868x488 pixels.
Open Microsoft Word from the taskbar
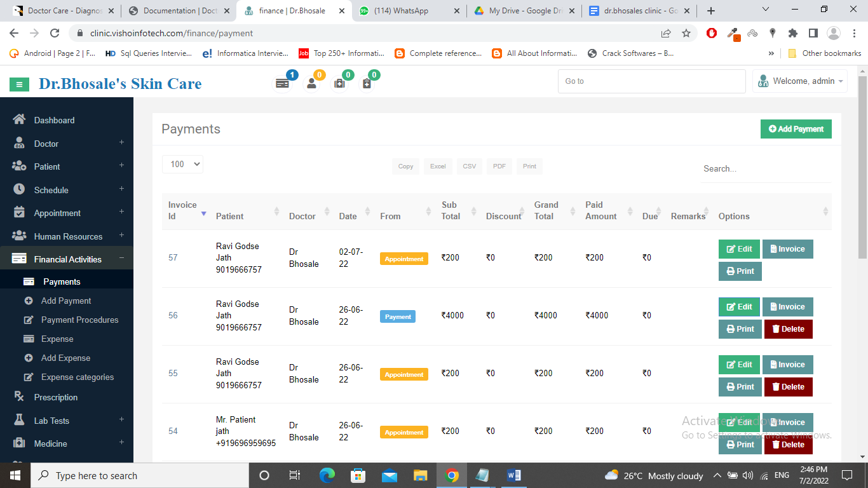[x=514, y=475]
